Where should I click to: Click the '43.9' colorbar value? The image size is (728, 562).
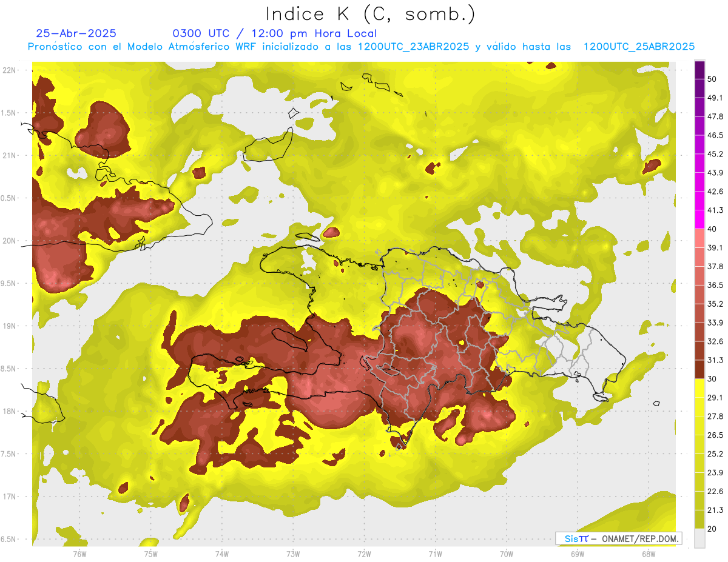pyautogui.click(x=715, y=173)
